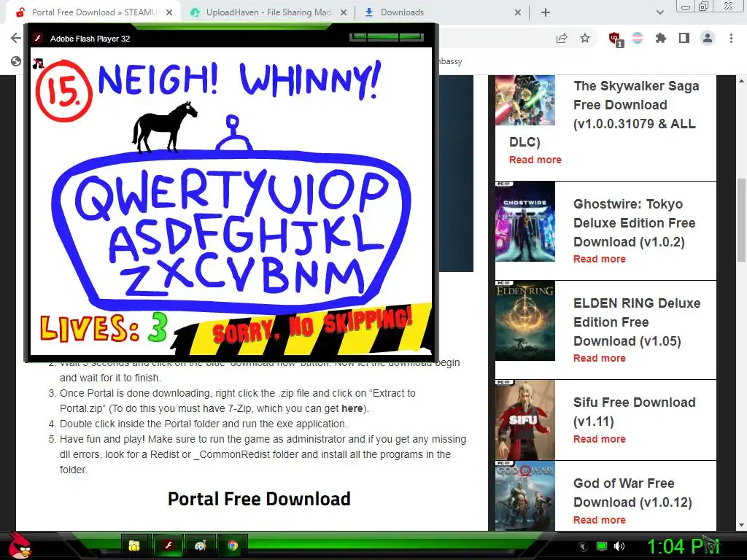Click the page scrollbar thumb
This screenshot has width=747, height=560.
(x=741, y=220)
